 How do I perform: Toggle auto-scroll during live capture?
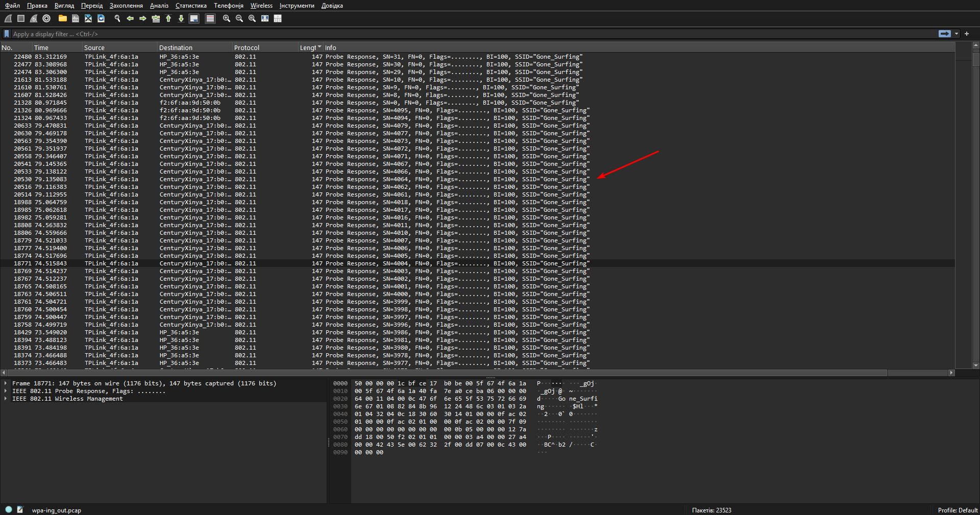coord(194,18)
